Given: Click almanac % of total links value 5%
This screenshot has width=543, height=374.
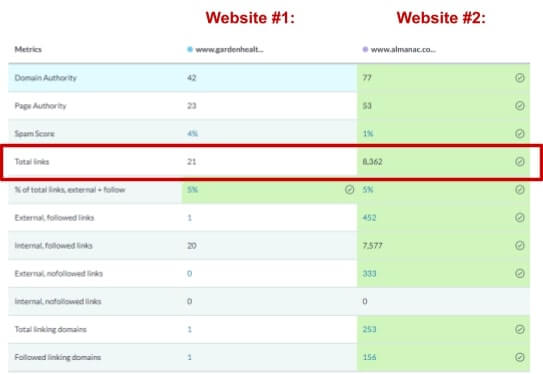Looking at the screenshot, I should 368,189.
